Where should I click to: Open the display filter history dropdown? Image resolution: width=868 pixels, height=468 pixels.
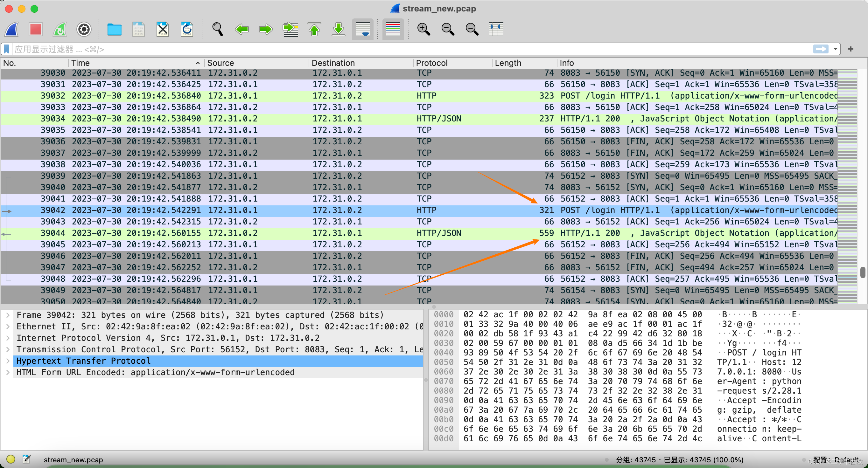click(835, 49)
